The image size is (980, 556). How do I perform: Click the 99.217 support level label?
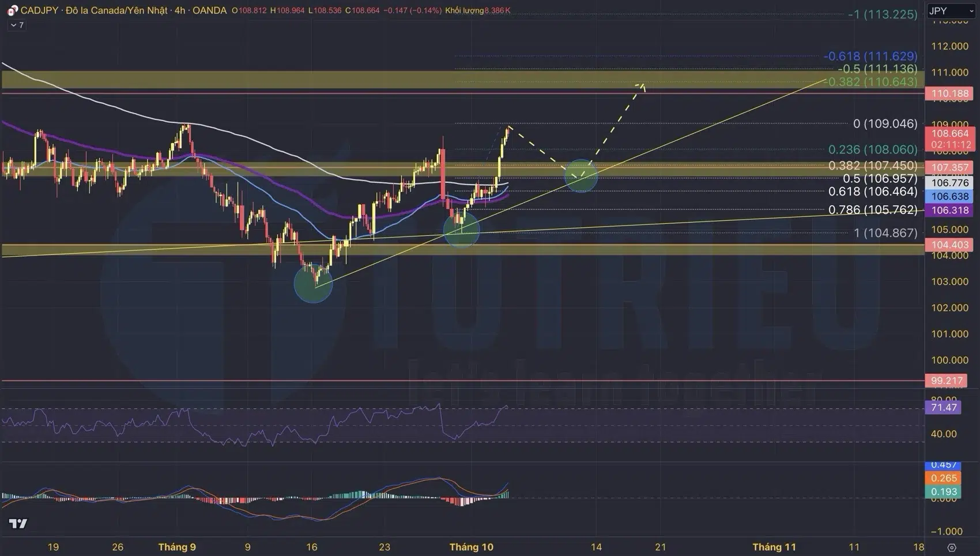947,381
